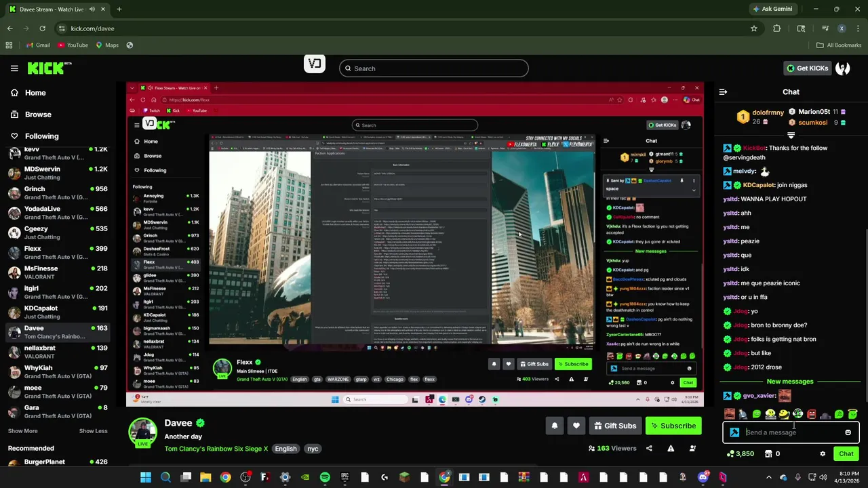
Task: Click the channel points balance 3,850
Action: tap(739, 453)
